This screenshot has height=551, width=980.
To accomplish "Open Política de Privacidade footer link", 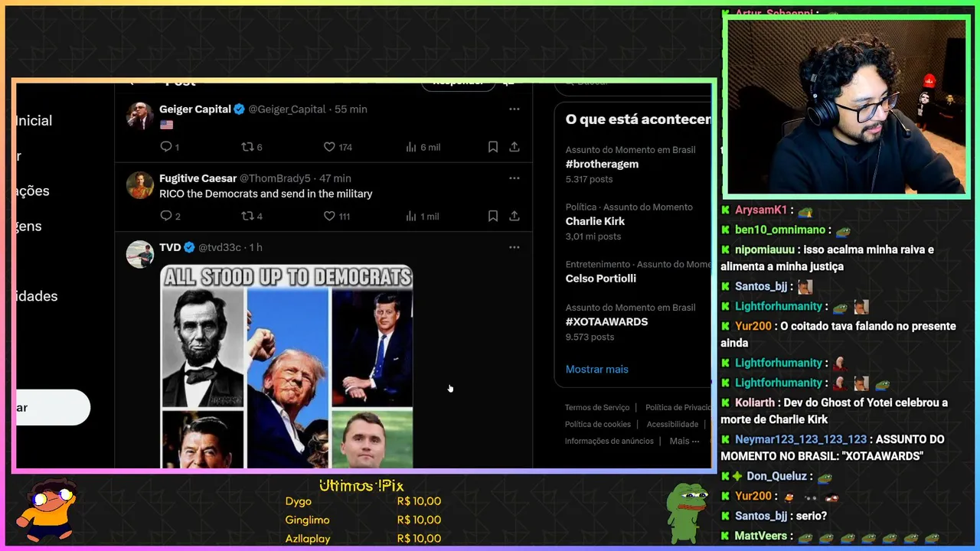I will 678,407.
